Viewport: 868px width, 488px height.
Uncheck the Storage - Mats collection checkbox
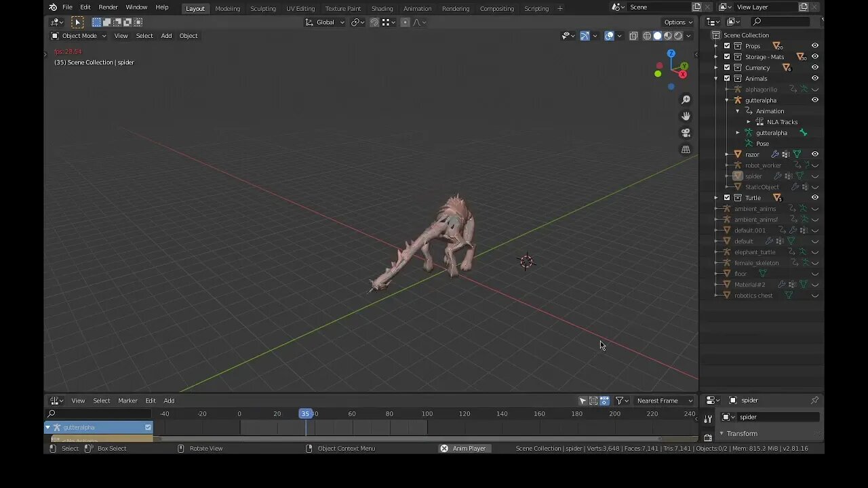click(x=727, y=57)
